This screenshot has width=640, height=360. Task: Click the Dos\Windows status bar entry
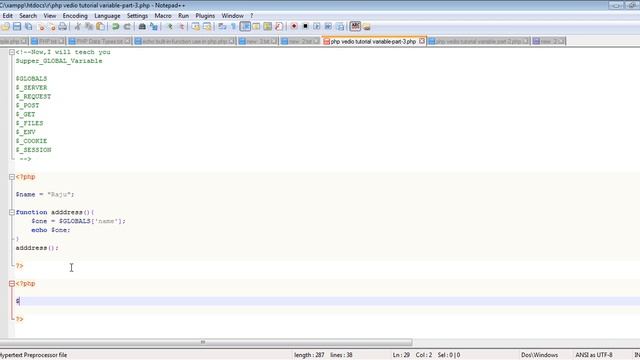[540, 355]
